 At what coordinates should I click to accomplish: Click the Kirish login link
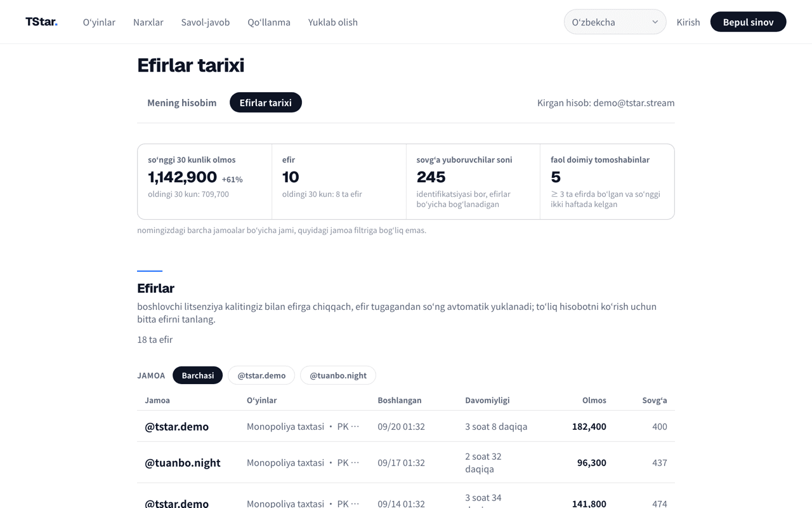pos(688,22)
